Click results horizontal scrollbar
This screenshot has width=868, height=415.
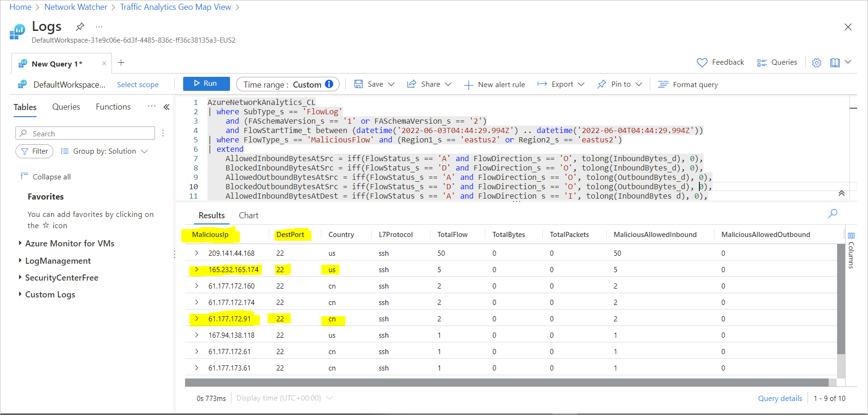(506, 382)
